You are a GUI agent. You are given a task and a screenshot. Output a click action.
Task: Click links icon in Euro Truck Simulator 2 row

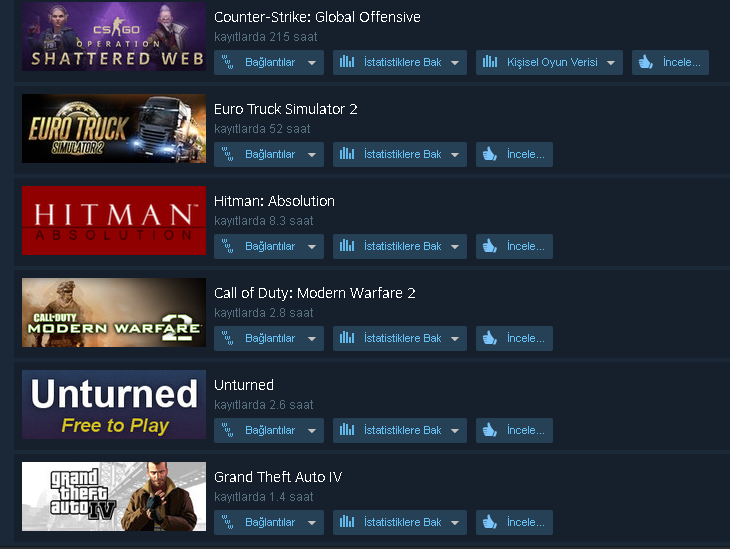(227, 154)
